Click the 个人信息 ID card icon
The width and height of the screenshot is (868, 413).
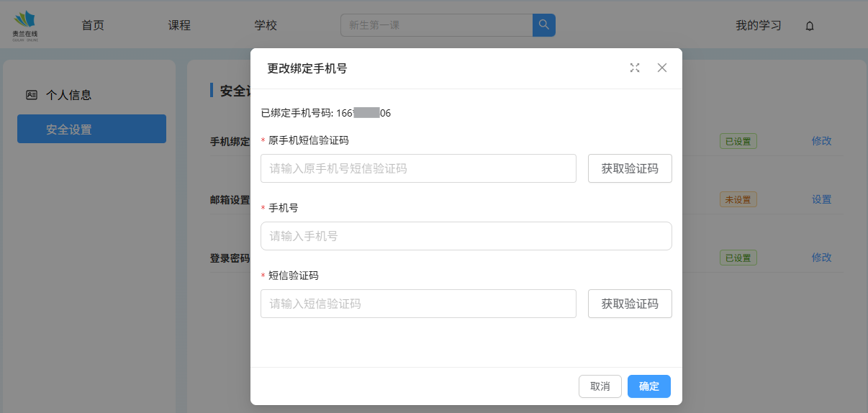[x=32, y=95]
